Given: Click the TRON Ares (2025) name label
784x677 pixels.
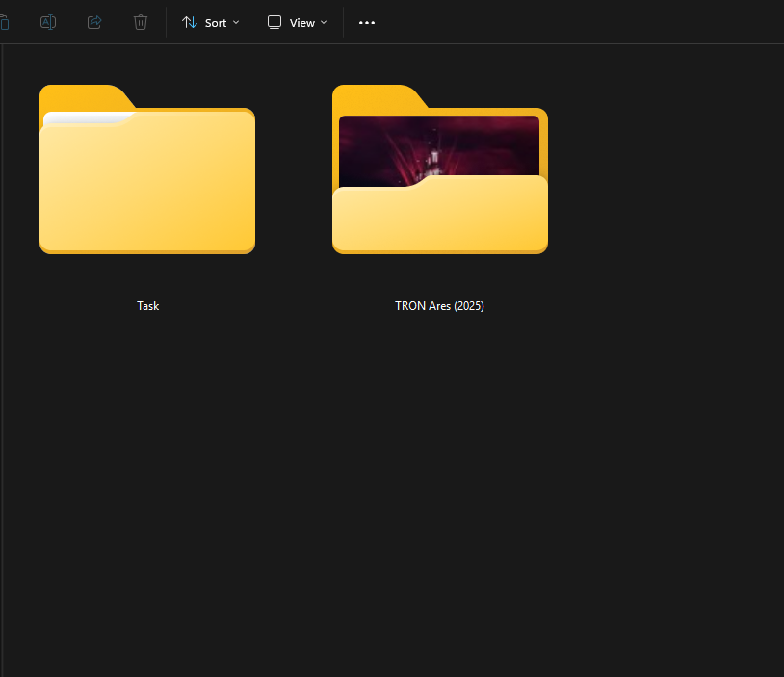Looking at the screenshot, I should pyautogui.click(x=439, y=306).
